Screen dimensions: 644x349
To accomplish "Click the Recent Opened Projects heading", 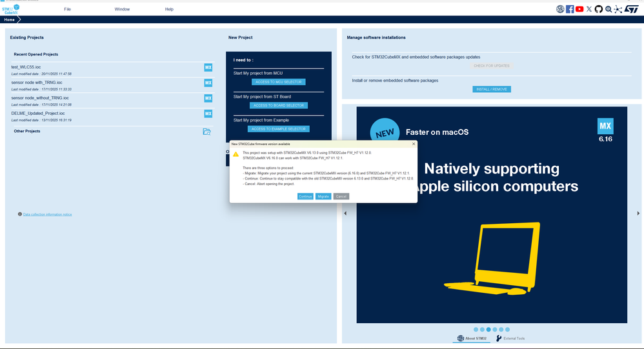I will click(x=35, y=54).
